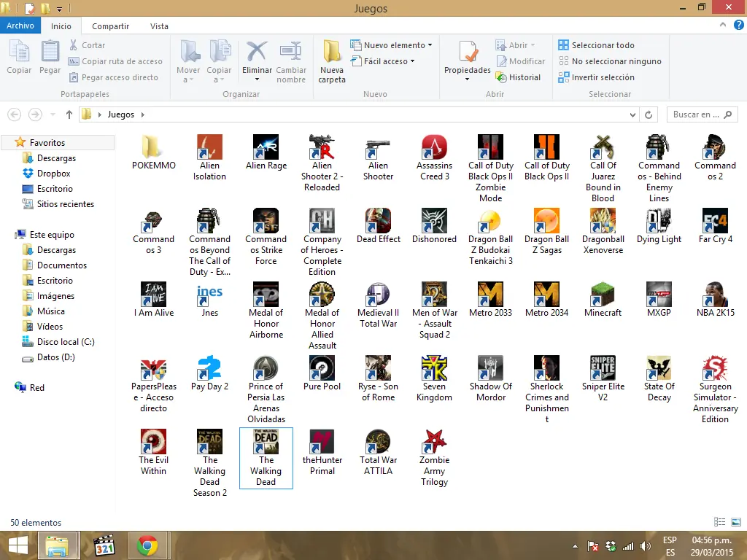Screen dimensions: 747x560
Task: Open Dropbox in Favoritos
Action: (46, 174)
